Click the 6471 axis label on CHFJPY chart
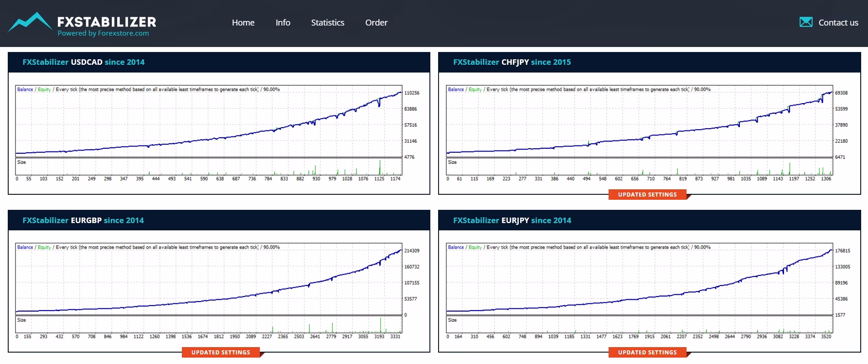The width and height of the screenshot is (868, 364). (840, 157)
